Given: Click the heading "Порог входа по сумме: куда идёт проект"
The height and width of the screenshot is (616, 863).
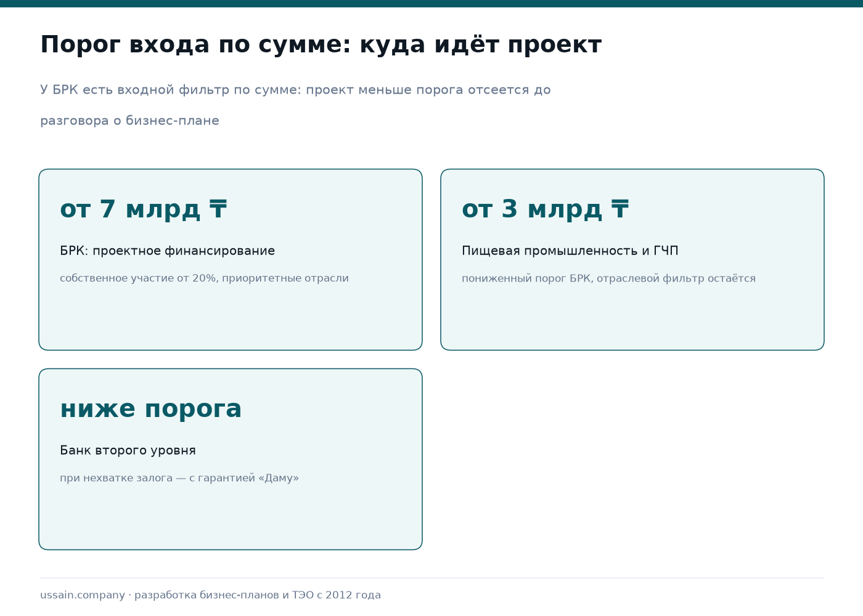Looking at the screenshot, I should (321, 45).
